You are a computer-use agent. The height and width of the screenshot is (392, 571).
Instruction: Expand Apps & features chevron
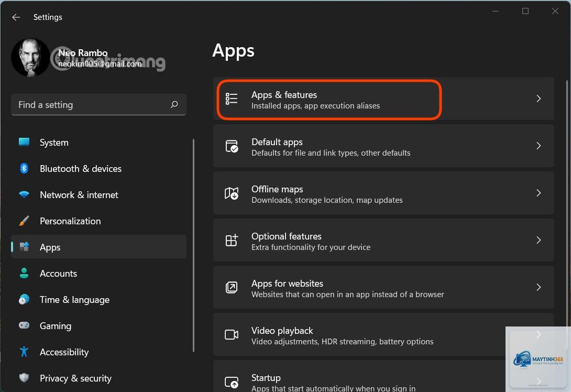(x=539, y=99)
